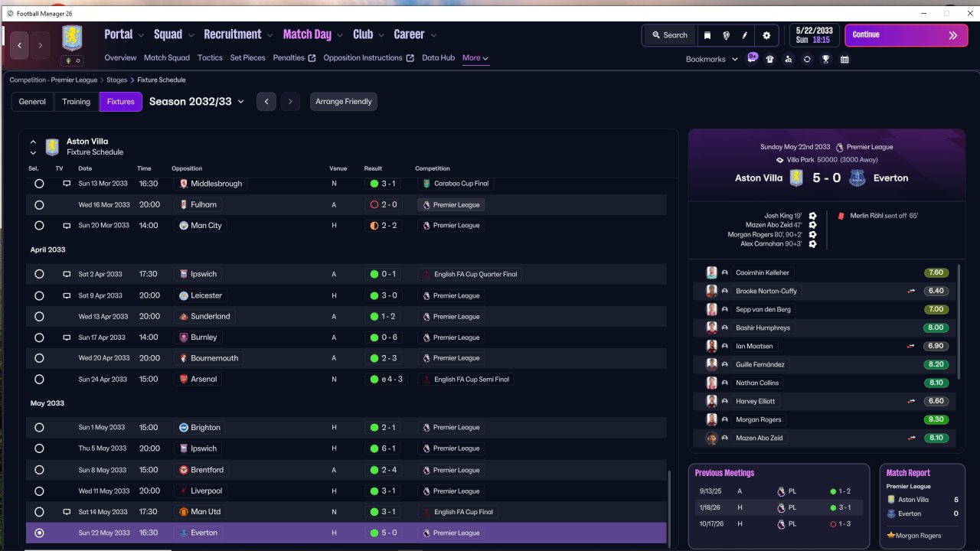The image size is (980, 551).
Task: Click the pencil edit icon
Action: pos(745,35)
